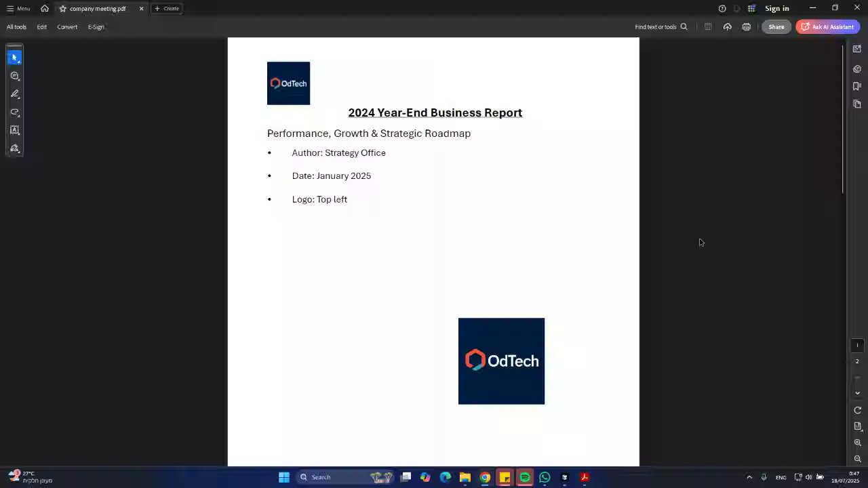Open the Windows Start menu
Screen dimensions: 868x488
point(284,477)
